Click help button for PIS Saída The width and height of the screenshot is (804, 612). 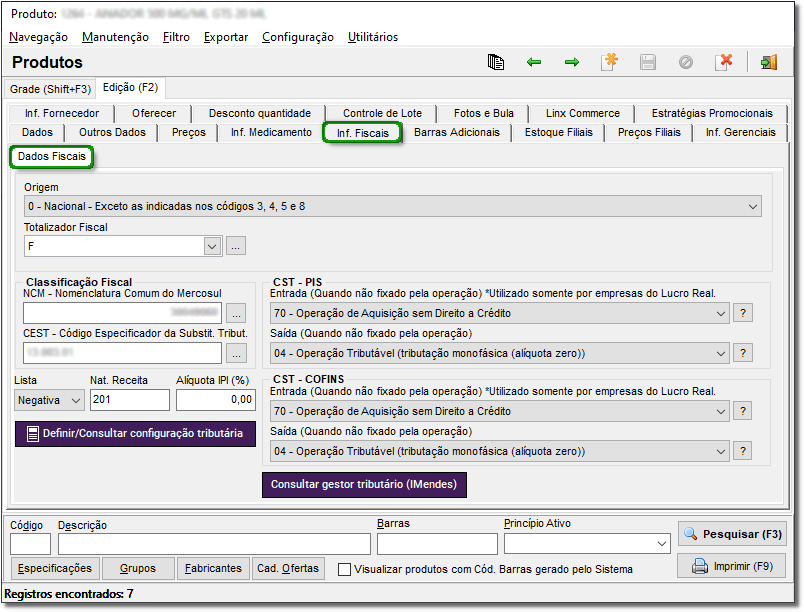pos(743,353)
